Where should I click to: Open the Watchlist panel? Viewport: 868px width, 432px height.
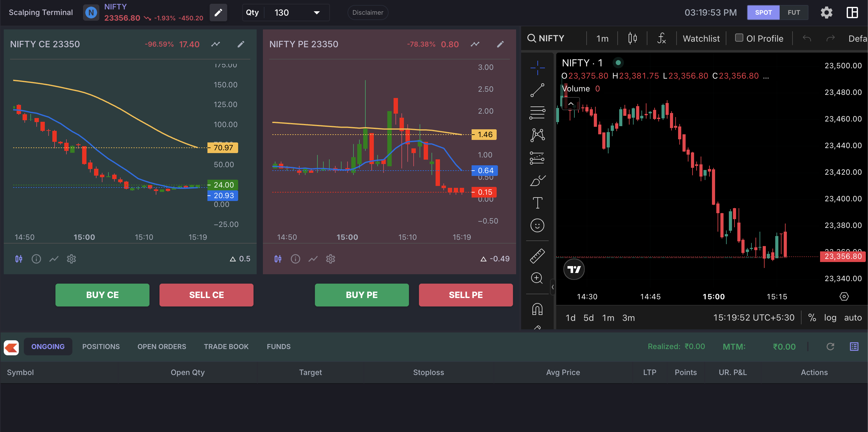tap(701, 39)
